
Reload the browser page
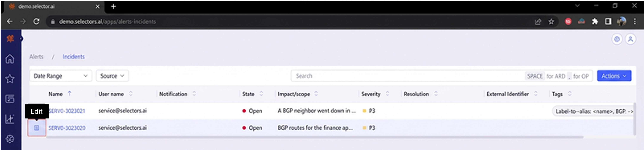coord(36,22)
